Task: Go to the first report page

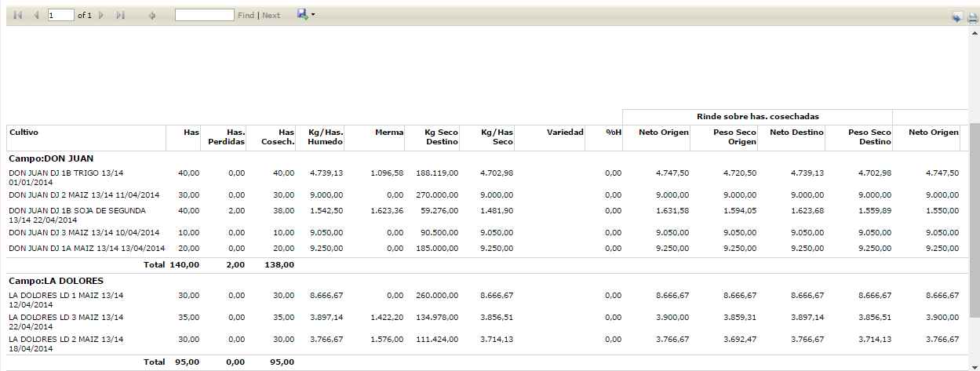Action: pyautogui.click(x=18, y=15)
